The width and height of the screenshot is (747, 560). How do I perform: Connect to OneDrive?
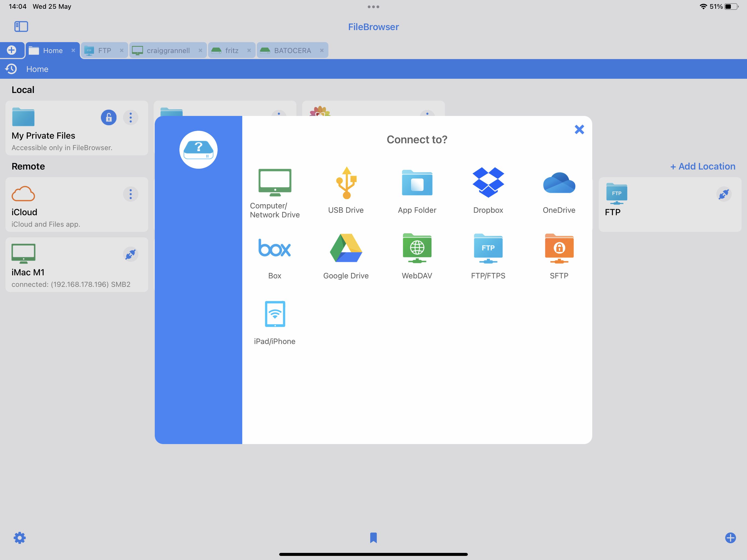click(x=559, y=192)
